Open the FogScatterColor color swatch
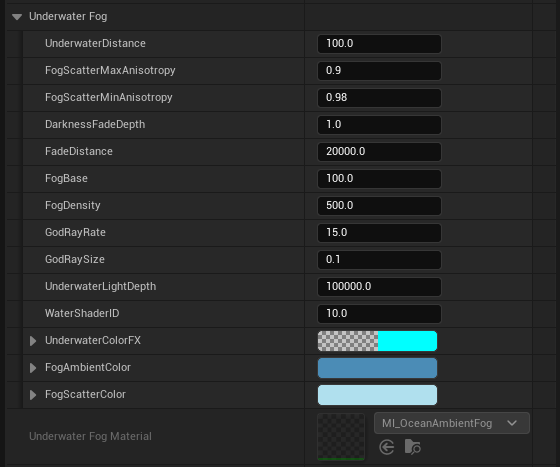 click(377, 395)
